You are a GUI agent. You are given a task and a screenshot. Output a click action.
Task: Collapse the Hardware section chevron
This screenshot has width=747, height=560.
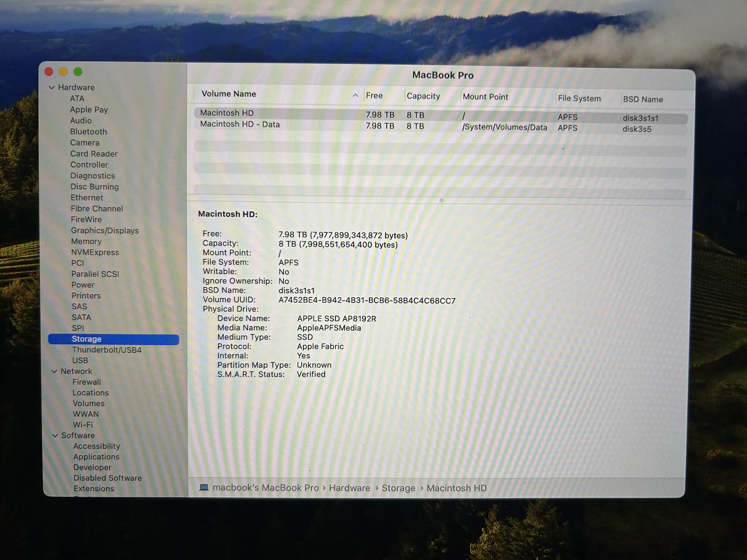[51, 88]
